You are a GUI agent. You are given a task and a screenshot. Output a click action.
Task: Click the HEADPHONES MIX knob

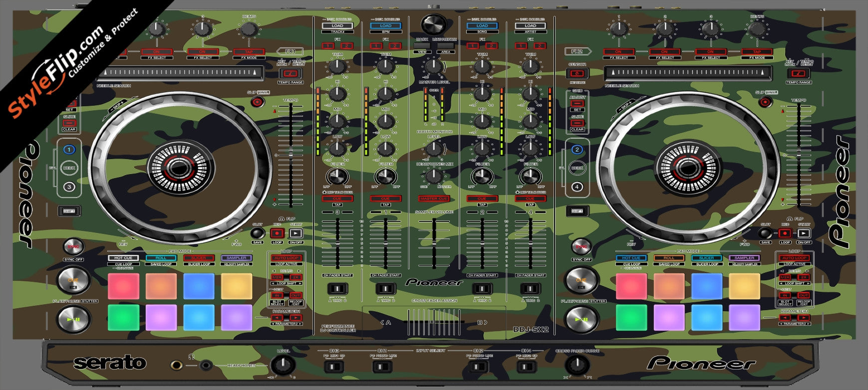coord(434,176)
